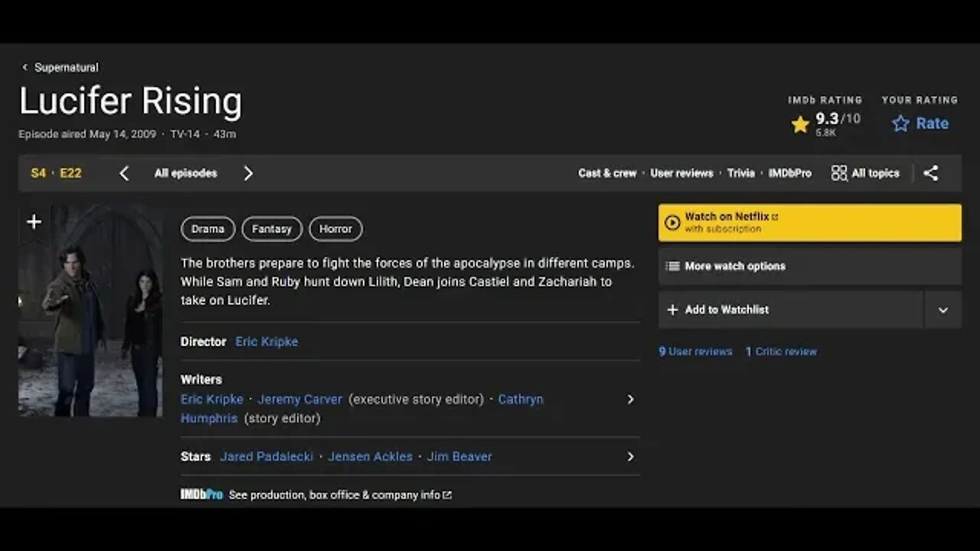Click the 9.3/10 rating value
This screenshot has width=980, height=551.
pos(838,119)
